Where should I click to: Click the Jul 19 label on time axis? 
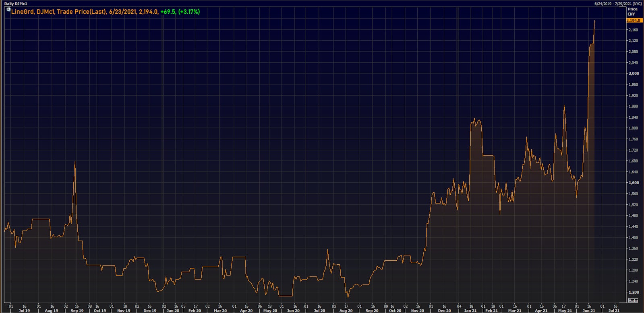(24, 311)
